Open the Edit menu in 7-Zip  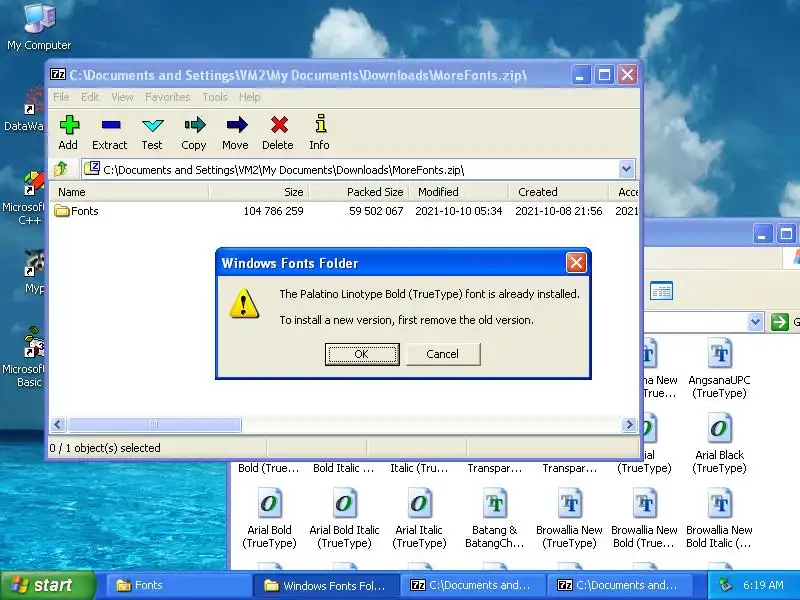click(90, 97)
